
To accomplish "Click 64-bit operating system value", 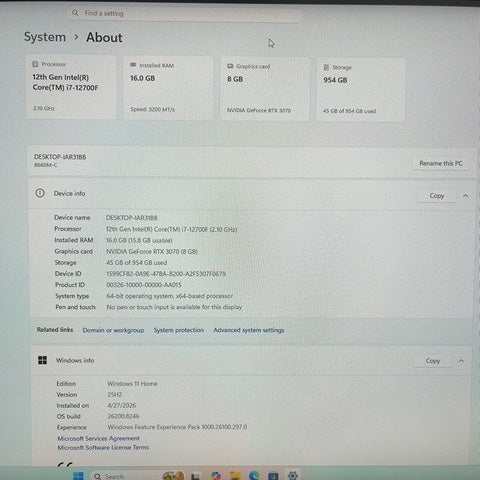I will [170, 296].
